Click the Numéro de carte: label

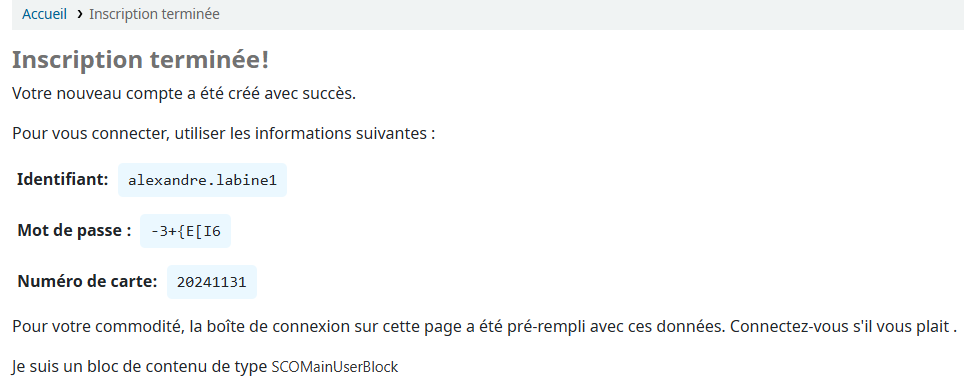click(87, 281)
